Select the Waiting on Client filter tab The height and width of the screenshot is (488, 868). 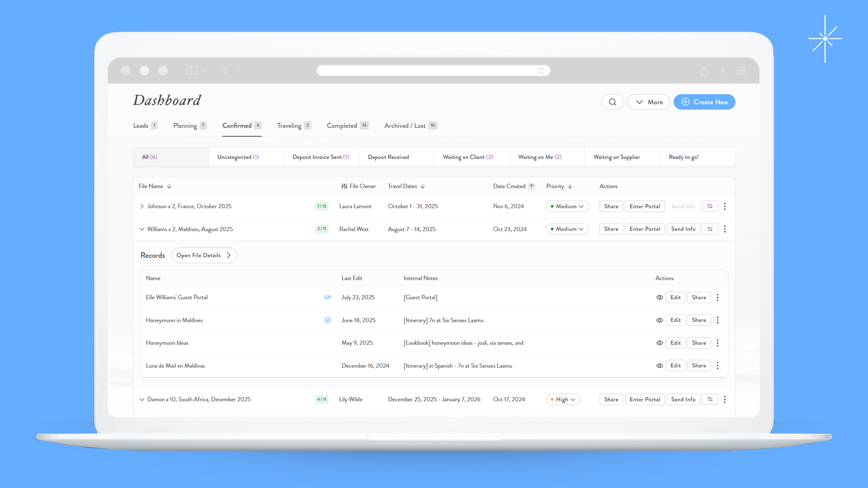click(x=468, y=157)
